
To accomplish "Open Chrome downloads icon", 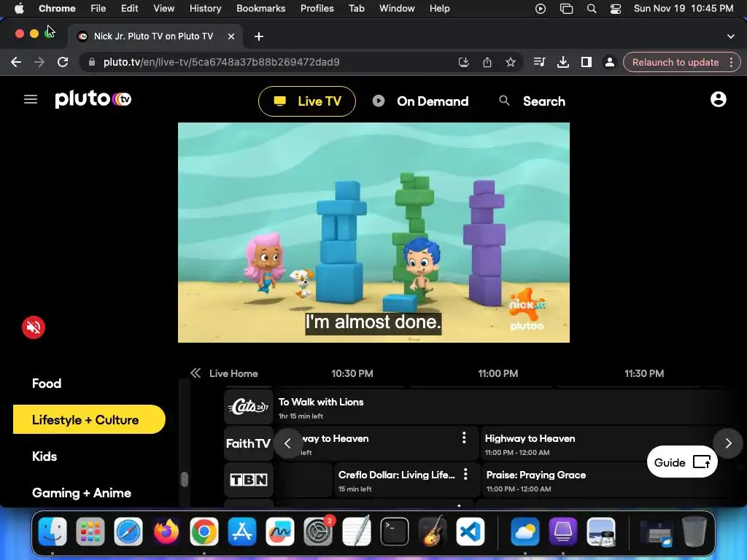I will click(562, 62).
